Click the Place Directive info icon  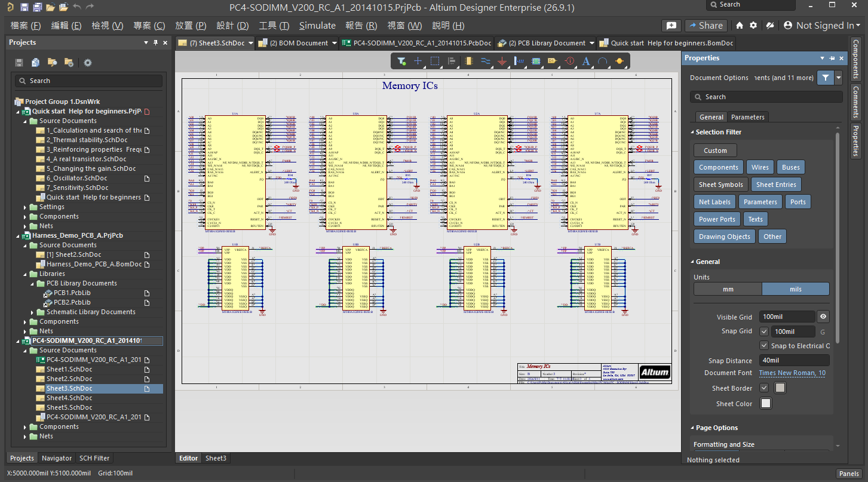click(x=569, y=61)
